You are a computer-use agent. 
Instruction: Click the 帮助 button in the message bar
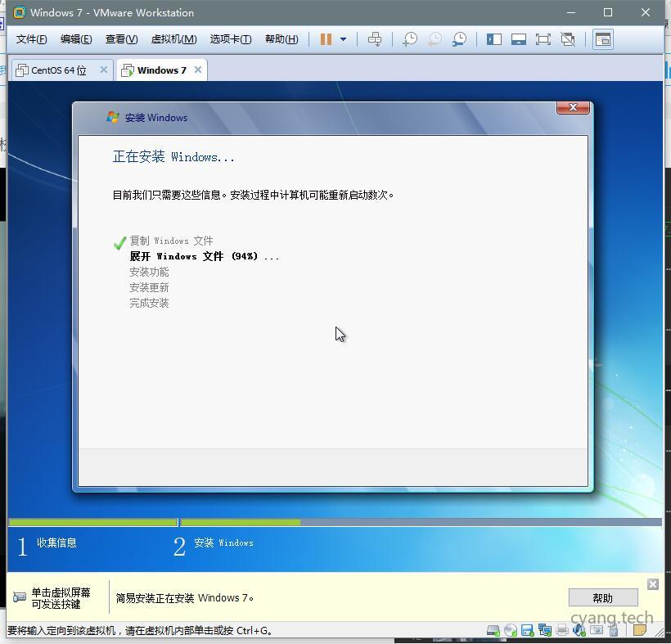pyautogui.click(x=603, y=597)
